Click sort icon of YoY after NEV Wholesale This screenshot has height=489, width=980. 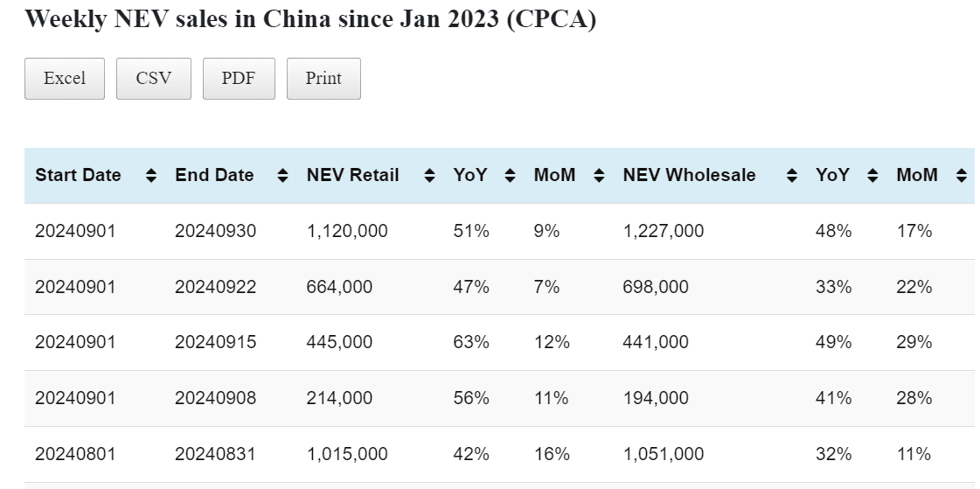(872, 176)
